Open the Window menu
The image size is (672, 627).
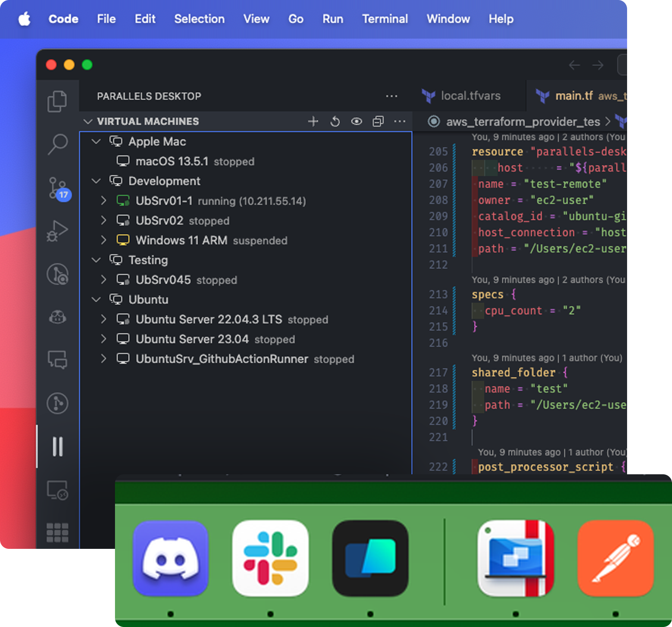(448, 19)
